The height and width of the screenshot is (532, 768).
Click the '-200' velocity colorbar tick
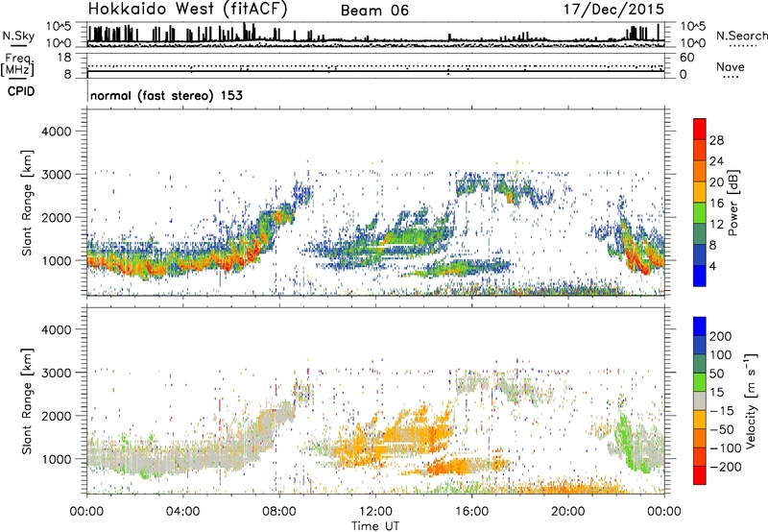point(725,467)
